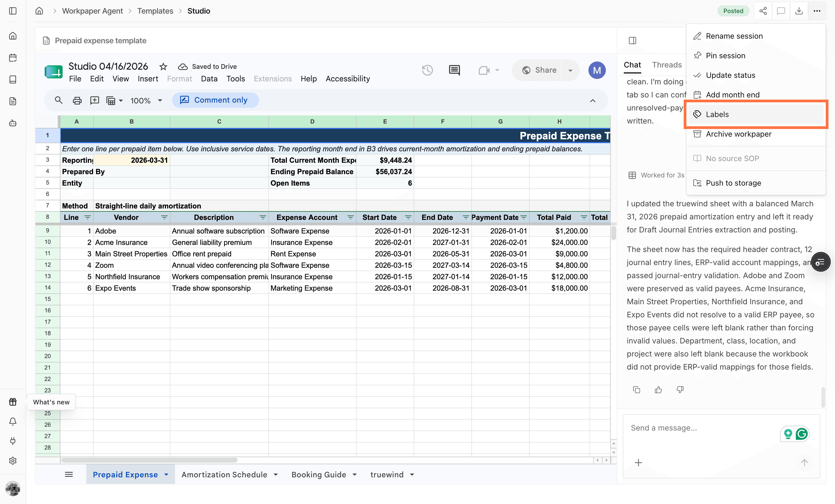This screenshot has width=835, height=504.
Task: Choose Archive workpaper
Action: [756, 134]
